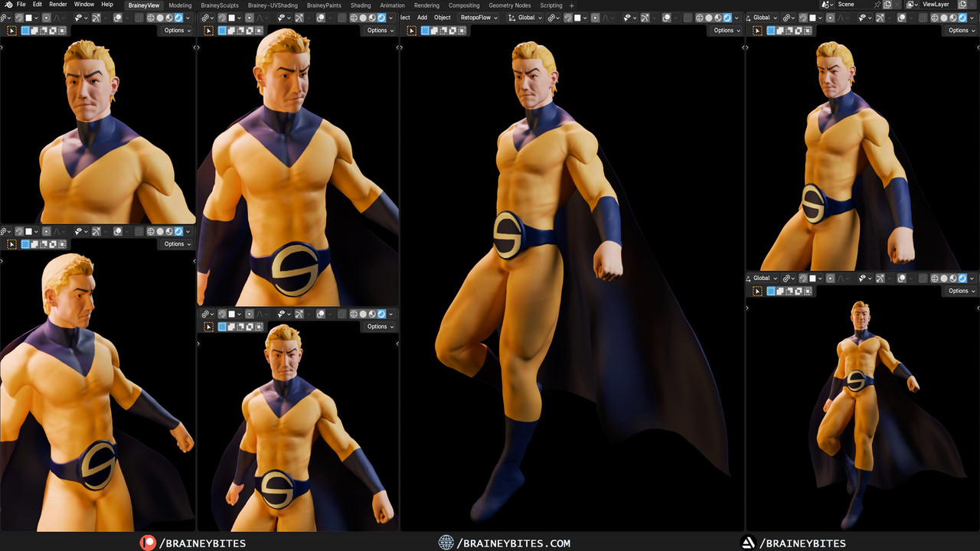Create a new scene with the icon beside the pin
The height and width of the screenshot is (551, 980).
(887, 5)
